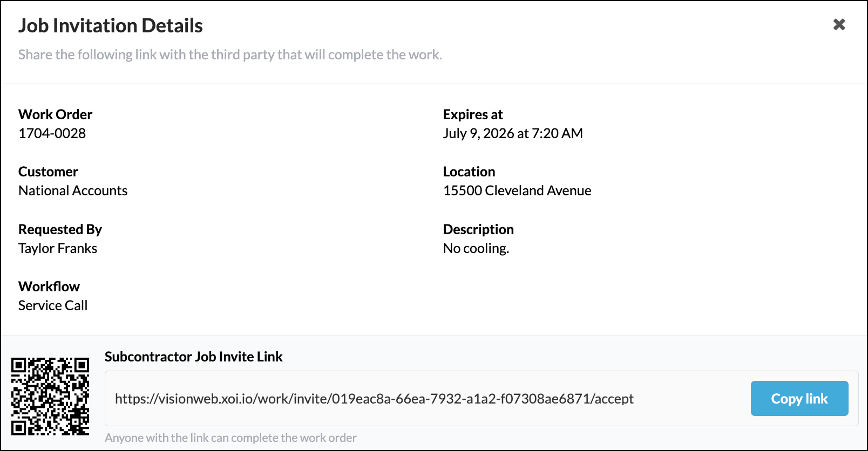Click the description text No cooling.
The width and height of the screenshot is (868, 451).
tap(476, 248)
